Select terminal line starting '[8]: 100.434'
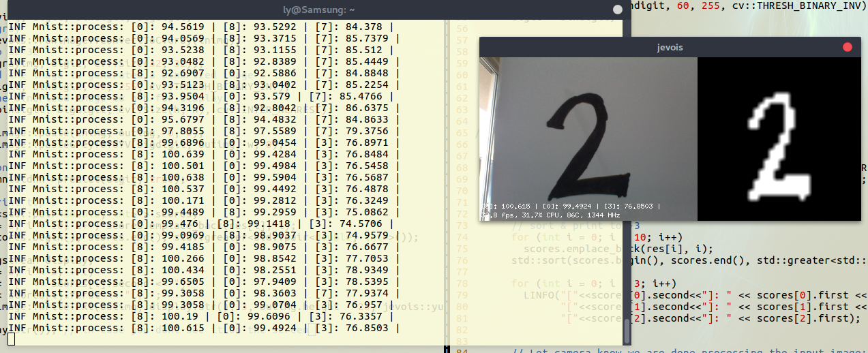Image resolution: width=868 pixels, height=353 pixels. pos(203,270)
